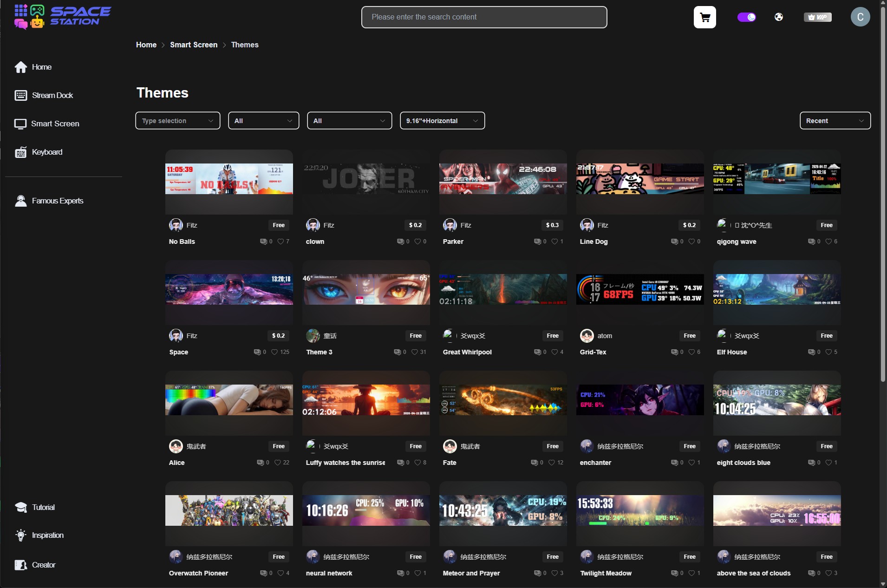
Task: Like the No Balls theme heart
Action: pyautogui.click(x=280, y=242)
